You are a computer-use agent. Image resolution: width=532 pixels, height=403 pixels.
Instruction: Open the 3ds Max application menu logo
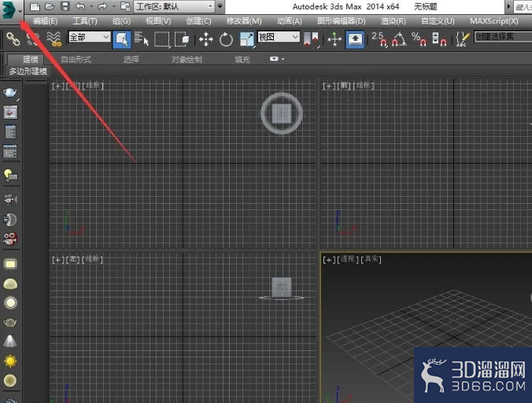tap(10, 10)
